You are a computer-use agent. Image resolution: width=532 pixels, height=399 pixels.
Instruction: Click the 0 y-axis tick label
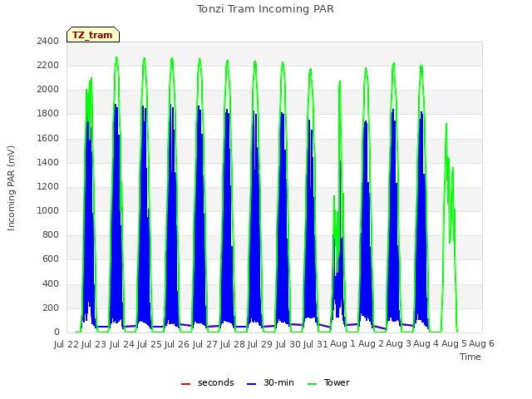click(57, 332)
